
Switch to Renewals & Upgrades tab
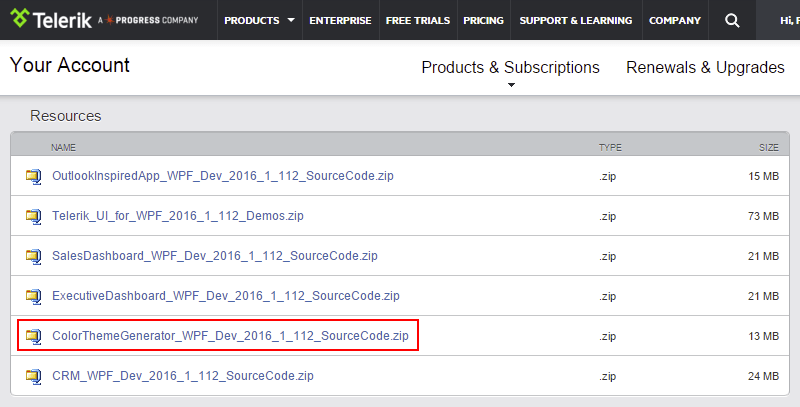705,68
